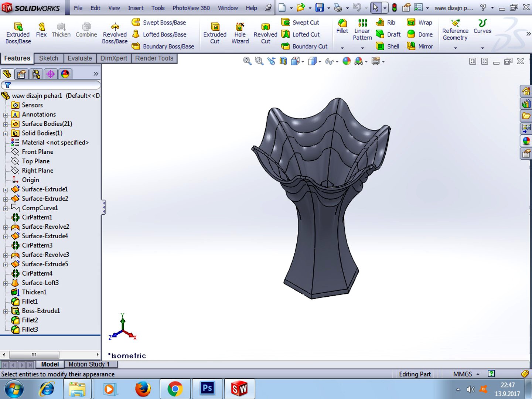Select the Revolved Boss/Base tool
The image size is (532, 399).
(x=115, y=33)
